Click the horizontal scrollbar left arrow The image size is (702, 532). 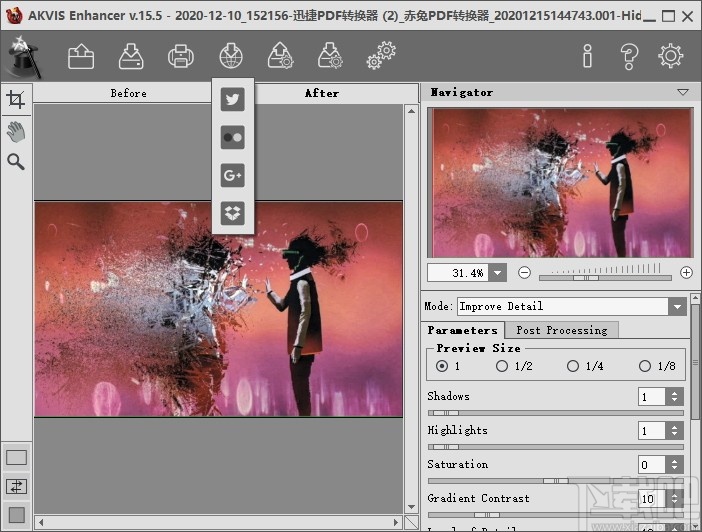point(41,522)
